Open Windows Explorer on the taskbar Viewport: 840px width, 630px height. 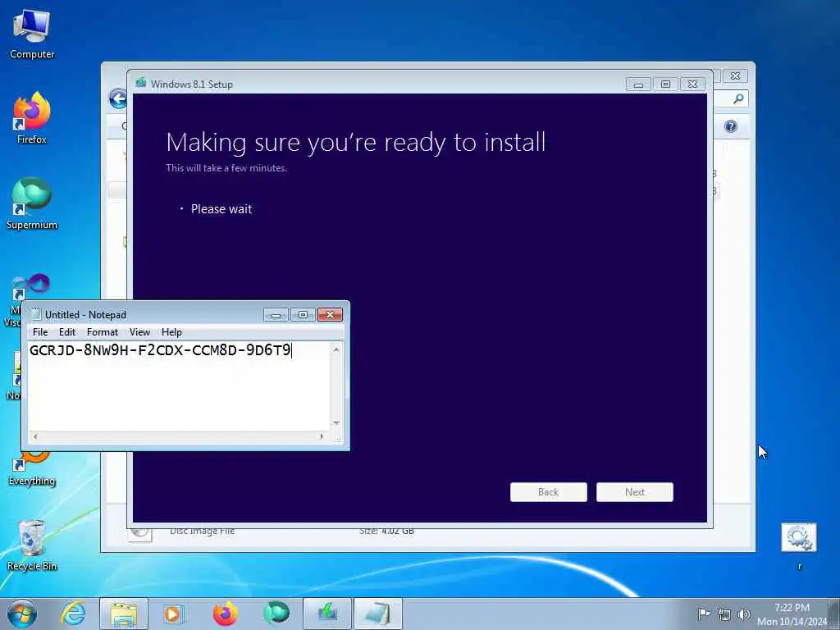[124, 614]
